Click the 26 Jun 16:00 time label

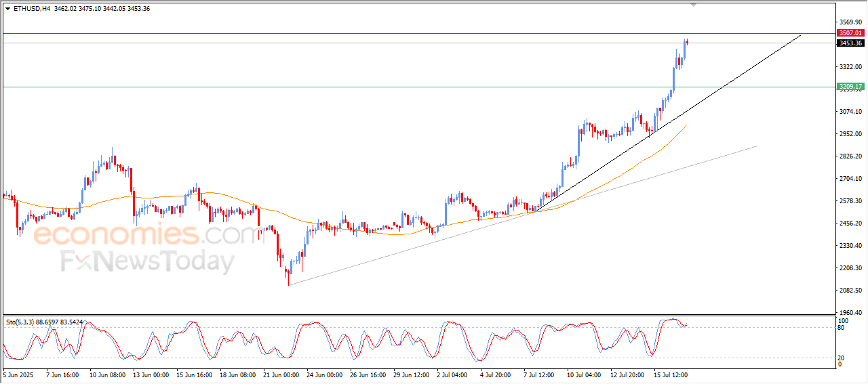[368, 374]
